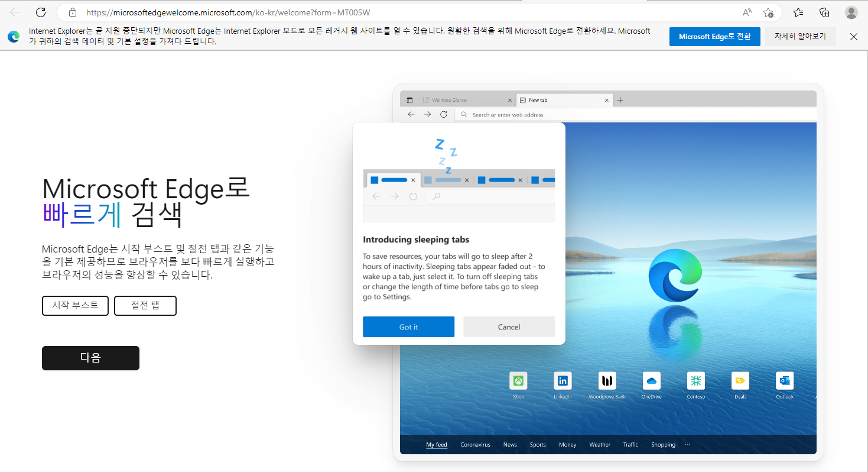Click the illustrated refresh icon
868x472 pixels.
(443, 115)
